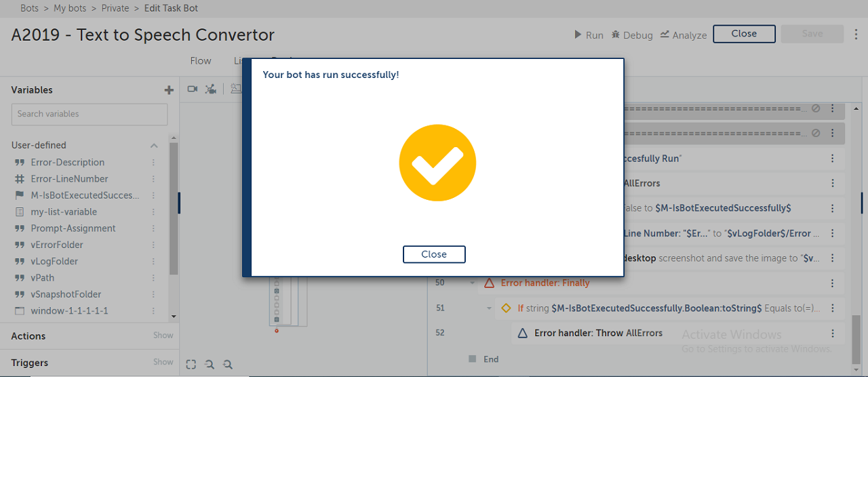Open options for Throw AllErrors step
The height and width of the screenshot is (488, 868).
coord(833,333)
